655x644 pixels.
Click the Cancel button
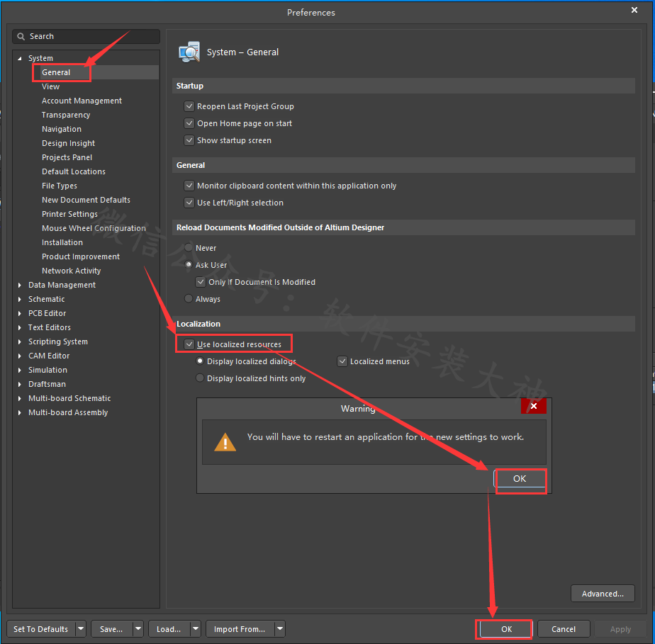tap(564, 629)
